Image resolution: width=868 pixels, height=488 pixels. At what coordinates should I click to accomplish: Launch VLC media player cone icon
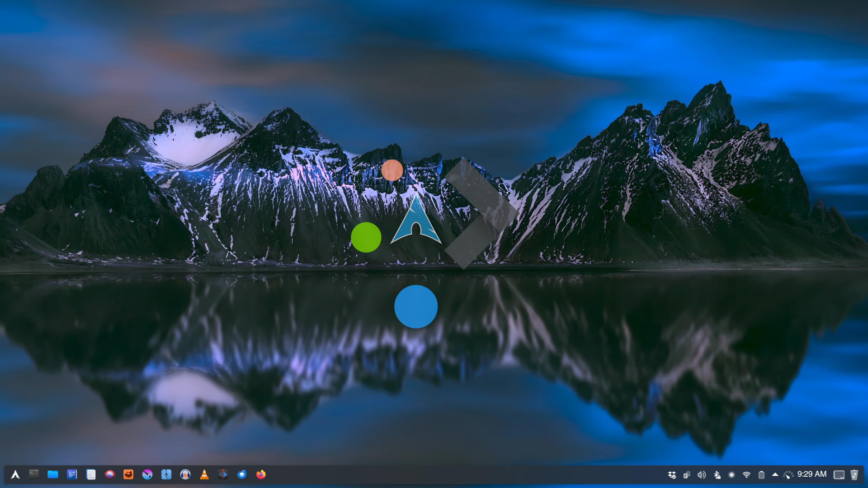click(204, 474)
